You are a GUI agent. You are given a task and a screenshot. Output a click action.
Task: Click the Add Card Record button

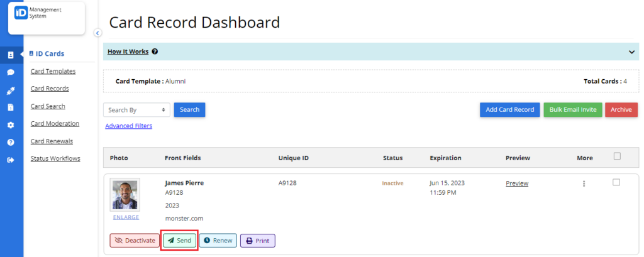tap(509, 109)
